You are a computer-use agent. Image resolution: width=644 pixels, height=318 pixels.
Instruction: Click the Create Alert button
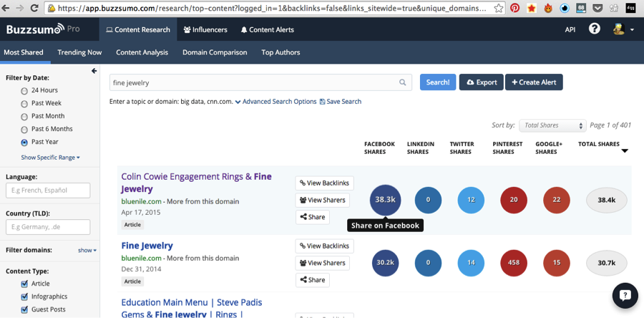coord(534,82)
